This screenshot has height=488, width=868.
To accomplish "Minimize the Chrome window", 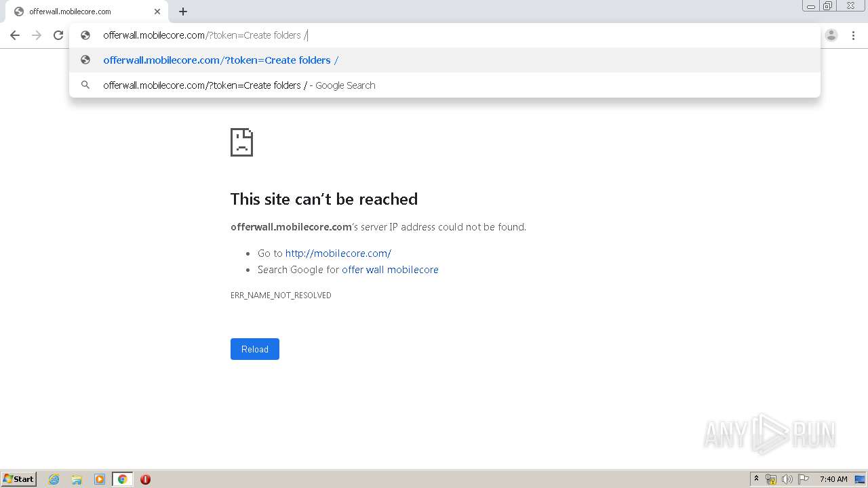I will (x=811, y=6).
